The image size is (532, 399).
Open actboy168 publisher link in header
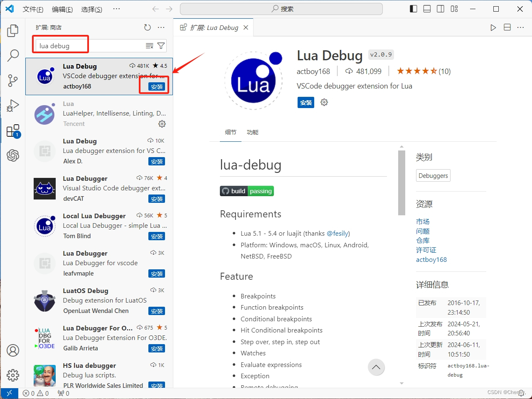(313, 71)
